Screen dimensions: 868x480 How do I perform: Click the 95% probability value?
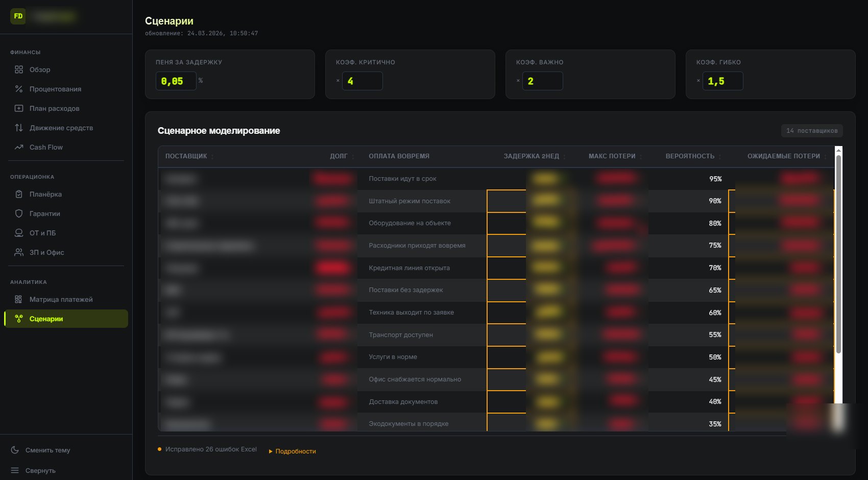pyautogui.click(x=715, y=179)
